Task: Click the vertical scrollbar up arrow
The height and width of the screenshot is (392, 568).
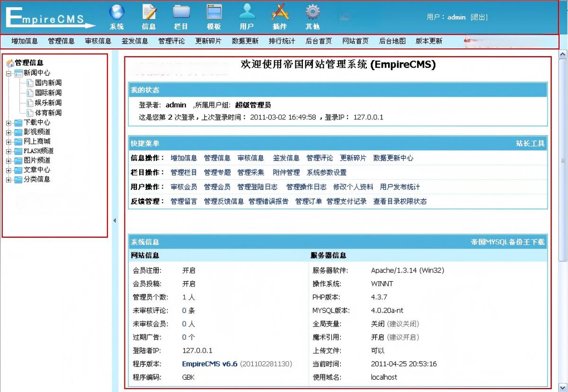Action: (563, 54)
